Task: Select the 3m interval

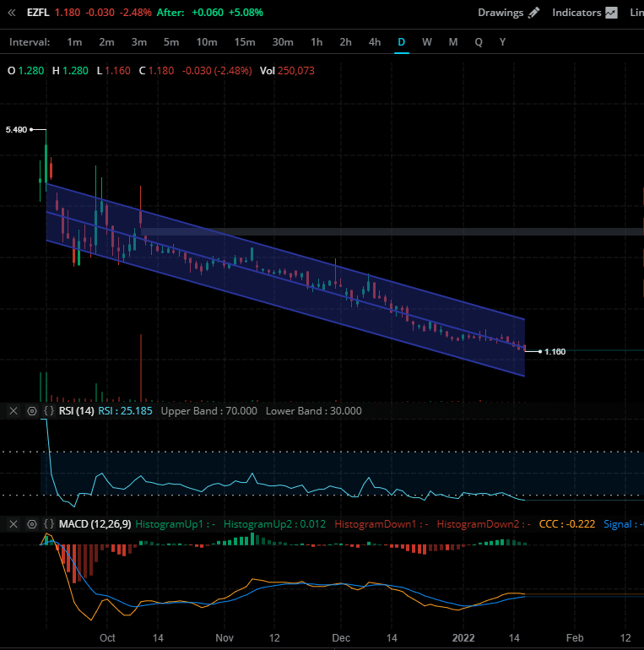Action: (x=138, y=42)
